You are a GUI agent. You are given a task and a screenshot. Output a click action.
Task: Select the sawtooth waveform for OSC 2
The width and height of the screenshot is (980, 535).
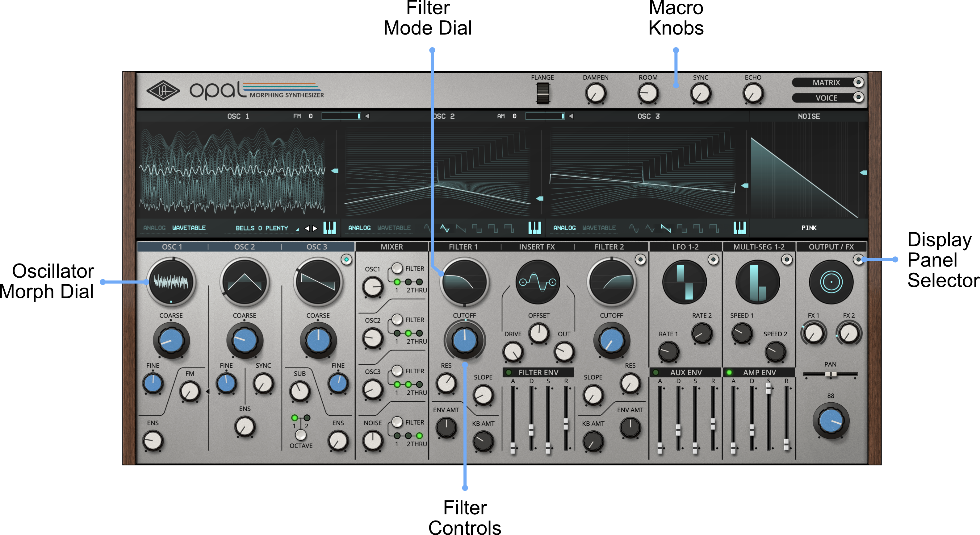(461, 228)
